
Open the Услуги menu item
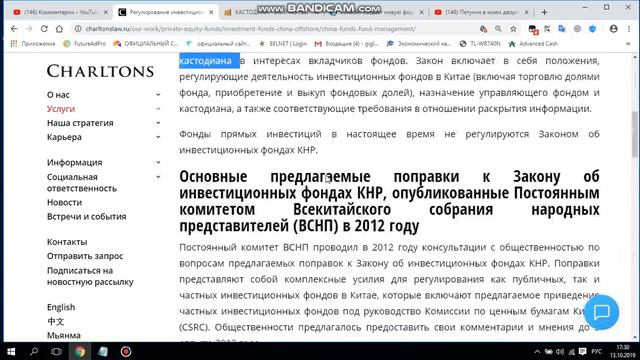coord(61,109)
